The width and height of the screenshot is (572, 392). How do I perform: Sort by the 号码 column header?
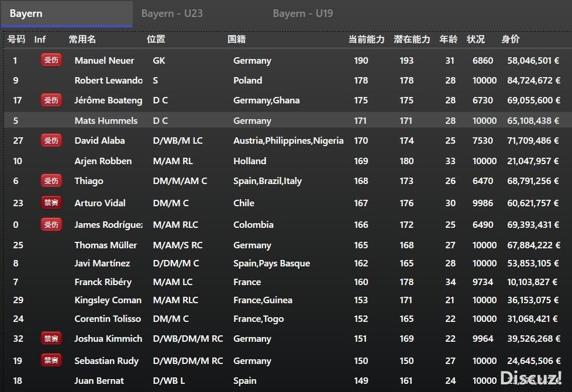pyautogui.click(x=16, y=39)
